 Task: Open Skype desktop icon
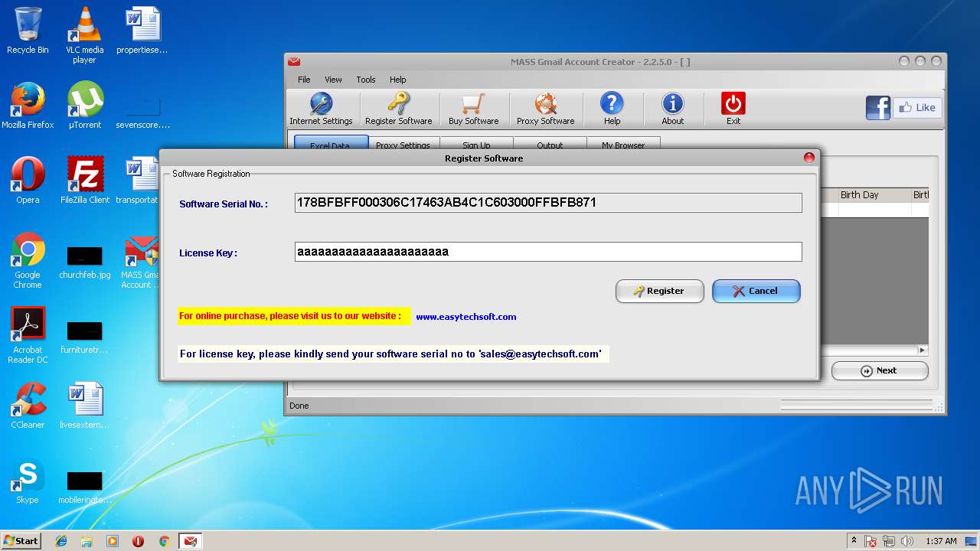(28, 481)
